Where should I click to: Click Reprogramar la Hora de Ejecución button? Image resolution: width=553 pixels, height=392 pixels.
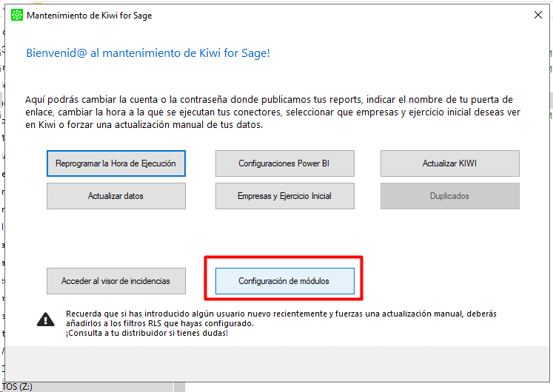(116, 163)
